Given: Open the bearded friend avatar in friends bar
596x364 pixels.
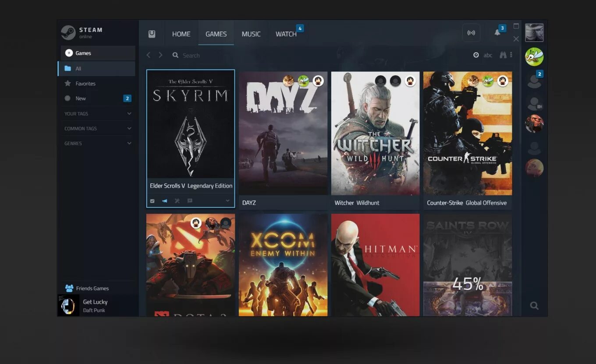Looking at the screenshot, I should coord(534,124).
